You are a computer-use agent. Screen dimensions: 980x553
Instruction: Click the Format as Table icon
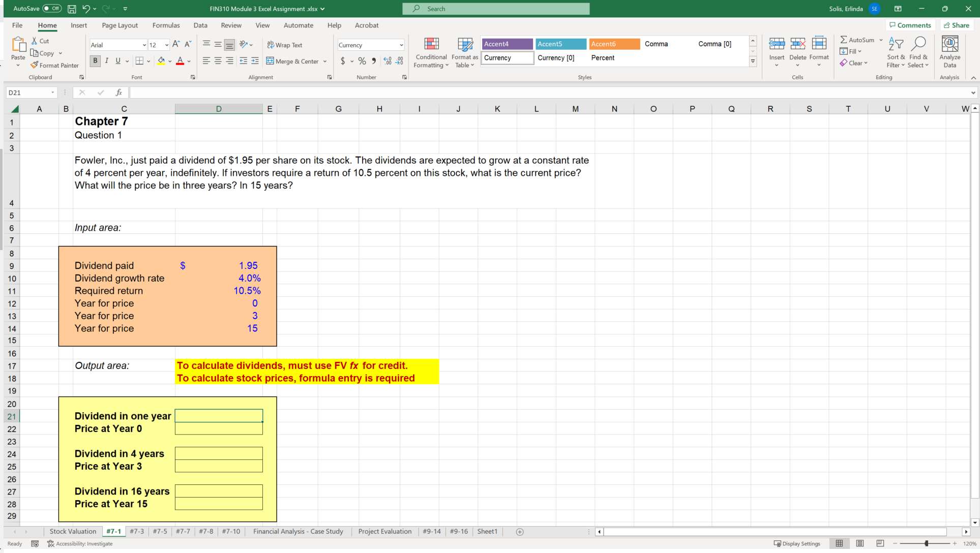[x=465, y=44]
